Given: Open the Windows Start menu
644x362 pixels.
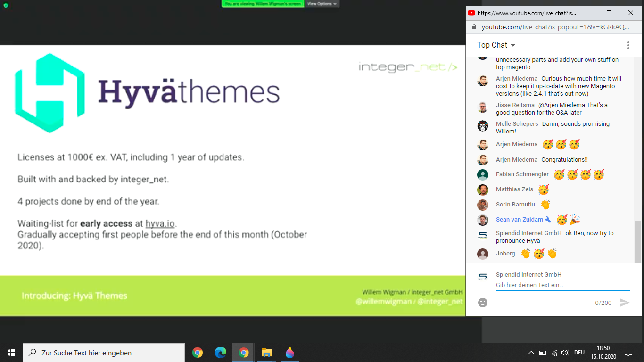Looking at the screenshot, I should [x=11, y=353].
